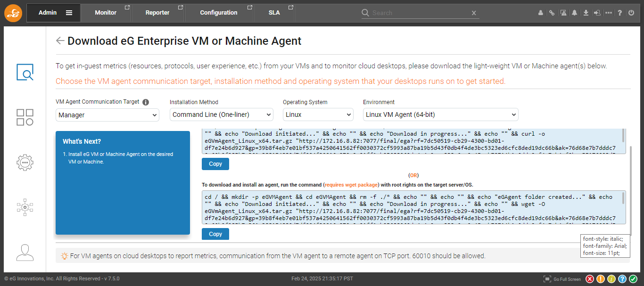
Task: Clear the search box with the X
Action: pos(474,13)
